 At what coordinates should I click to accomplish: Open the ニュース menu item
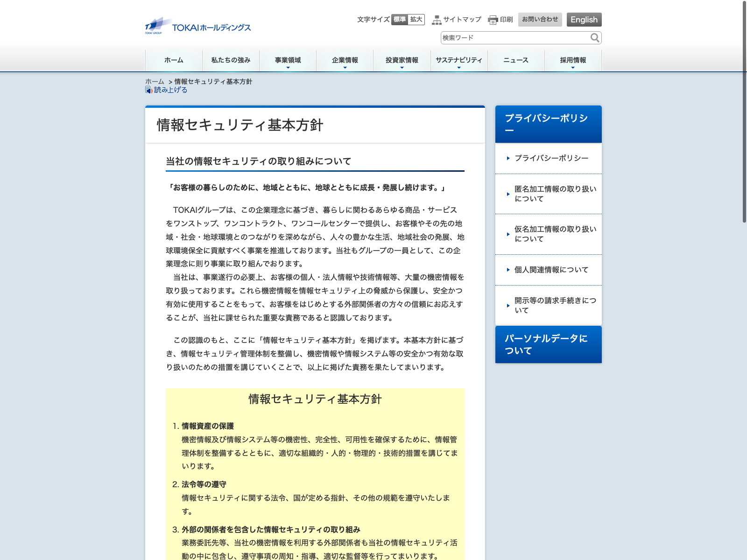click(516, 60)
